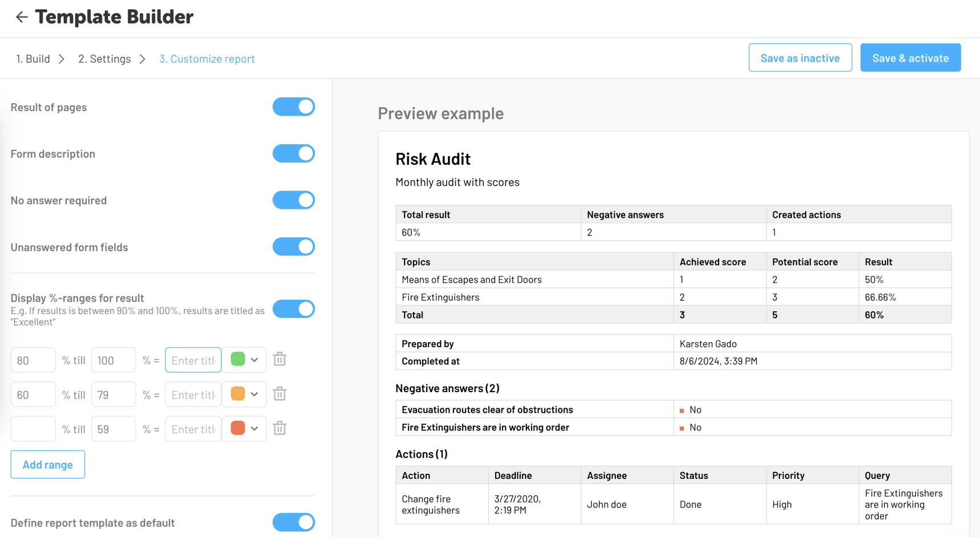
Task: Delete the 80 to 100 percent range
Action: [280, 359]
